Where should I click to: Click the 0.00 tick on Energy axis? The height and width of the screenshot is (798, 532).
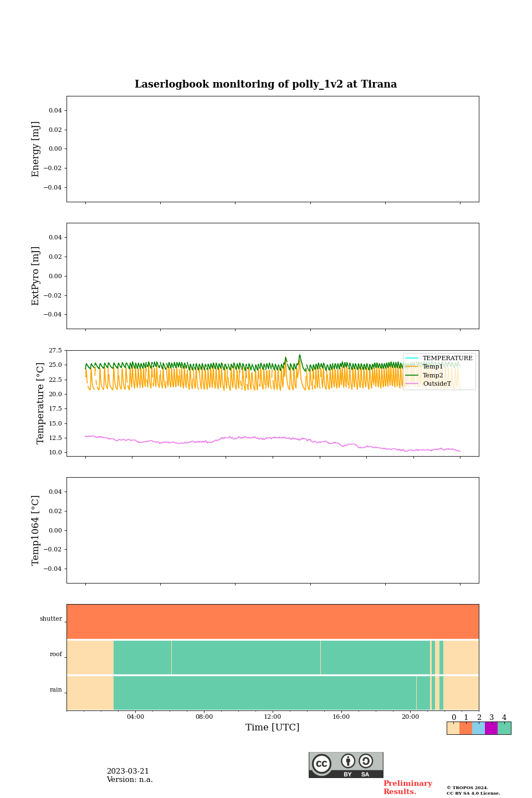tap(55, 149)
